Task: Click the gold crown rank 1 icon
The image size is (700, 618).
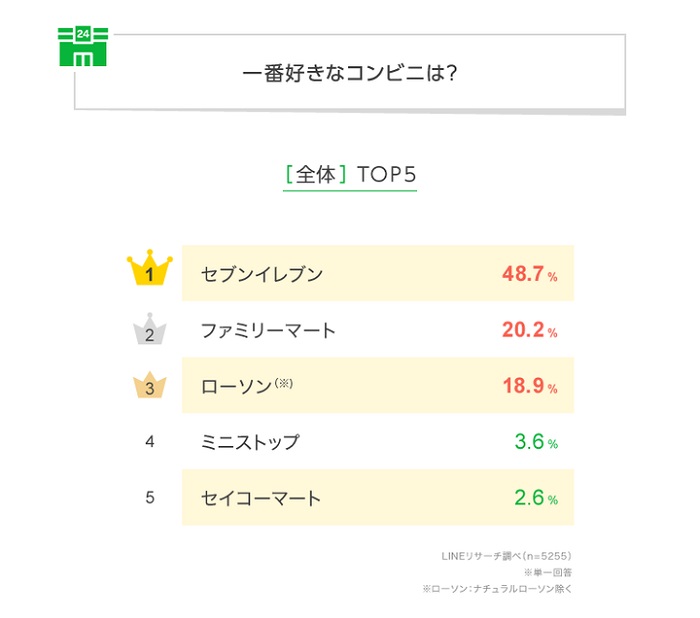Action: (150, 272)
